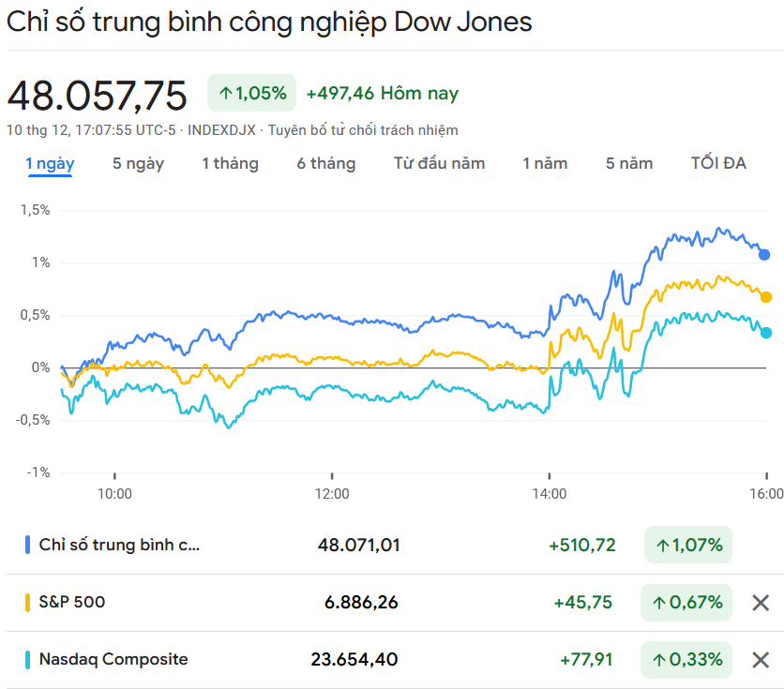The height and width of the screenshot is (689, 784).
Task: Select "Từ đầu năm" range tab
Action: click(x=439, y=163)
